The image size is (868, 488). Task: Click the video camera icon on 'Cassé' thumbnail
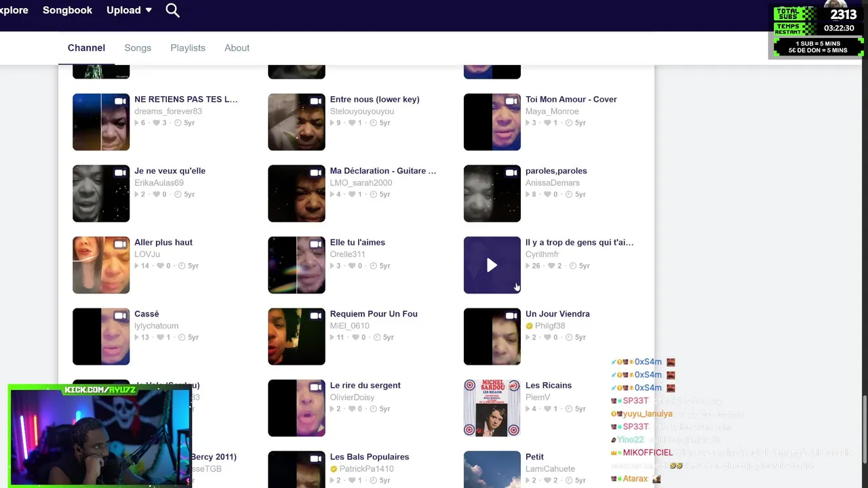[x=120, y=316]
